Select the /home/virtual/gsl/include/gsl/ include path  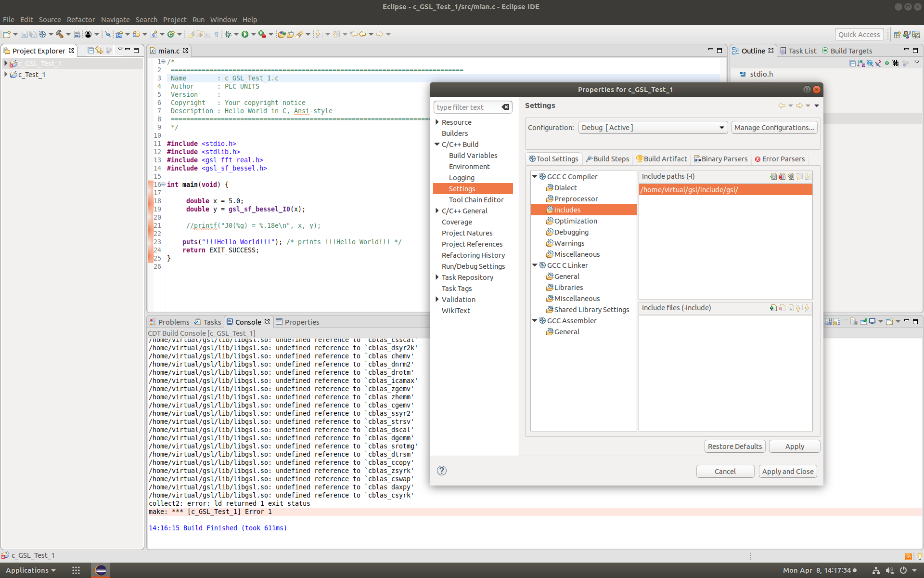(725, 190)
